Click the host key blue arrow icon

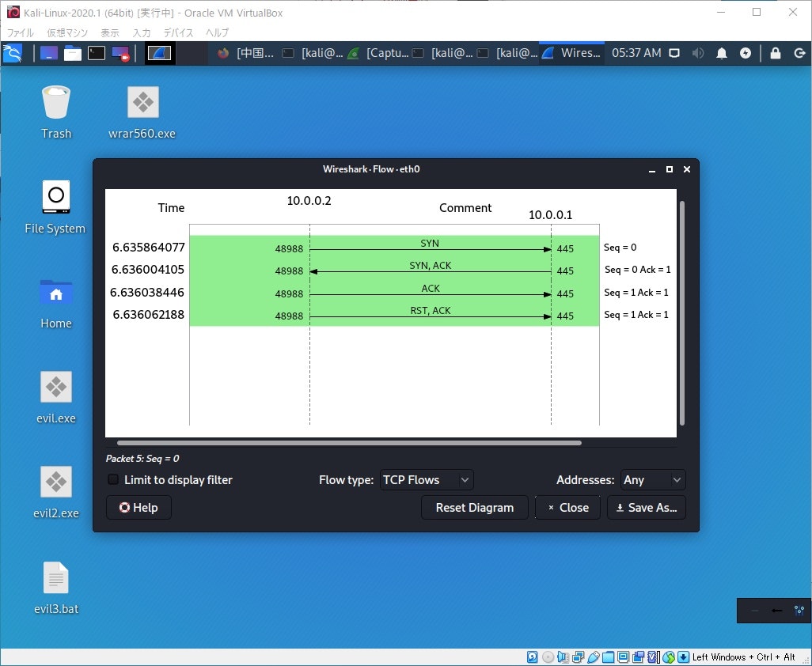(684, 657)
